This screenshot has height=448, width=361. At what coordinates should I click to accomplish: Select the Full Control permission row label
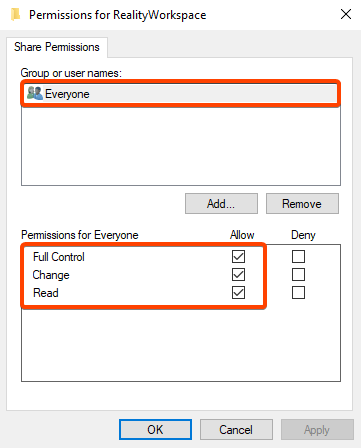(59, 257)
